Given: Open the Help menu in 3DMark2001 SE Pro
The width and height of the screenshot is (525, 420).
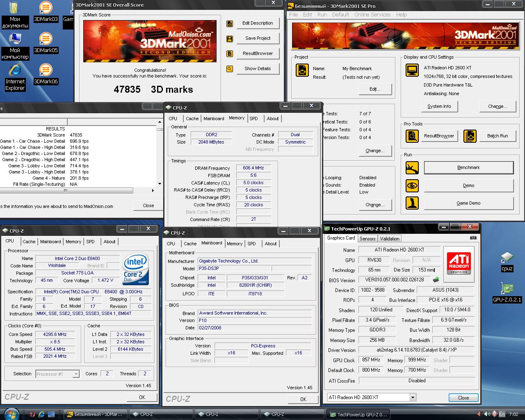Looking at the screenshot, I should [x=401, y=14].
